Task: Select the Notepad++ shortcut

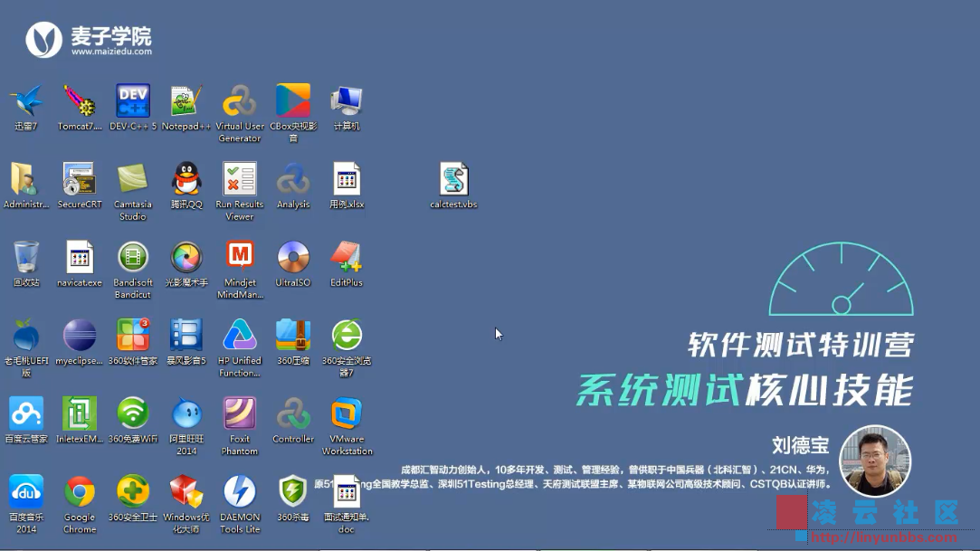Action: 186,100
